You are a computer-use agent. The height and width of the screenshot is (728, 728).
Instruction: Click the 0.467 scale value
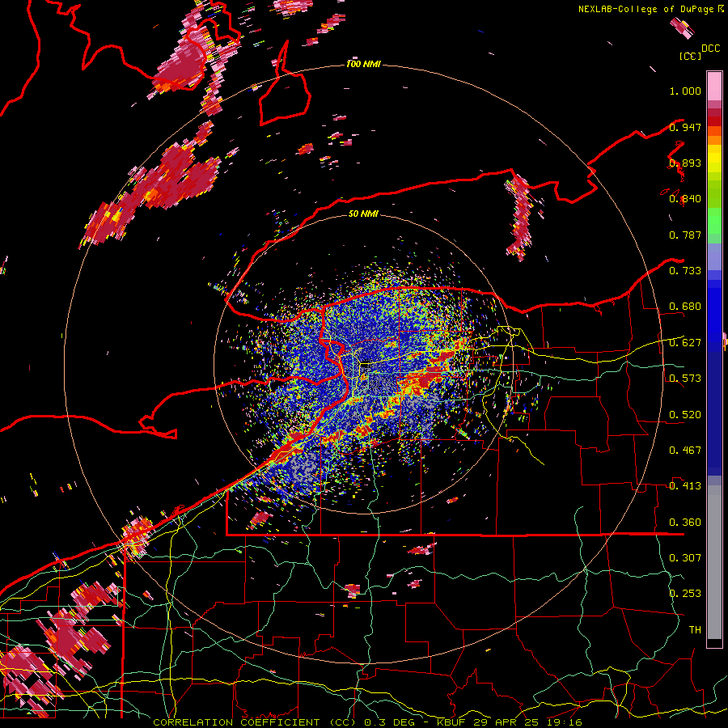coord(685,451)
